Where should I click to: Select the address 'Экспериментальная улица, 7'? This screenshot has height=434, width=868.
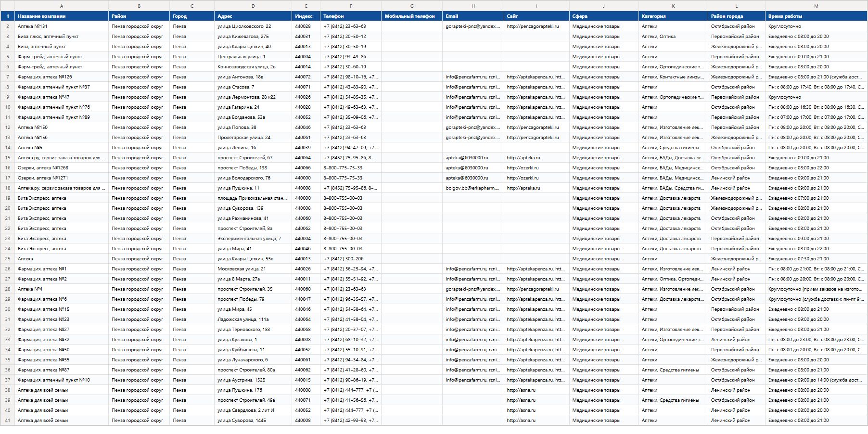point(253,239)
